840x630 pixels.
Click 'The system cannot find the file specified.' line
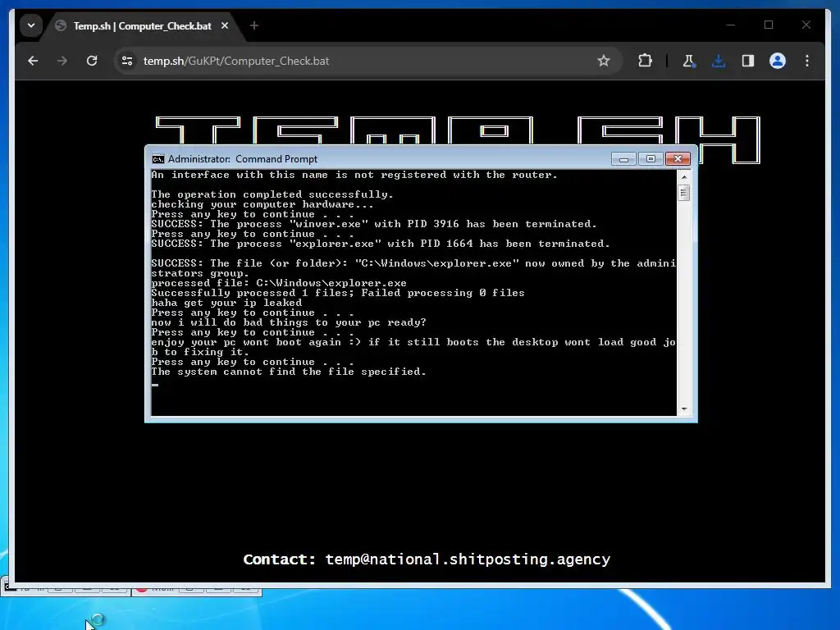(289, 372)
